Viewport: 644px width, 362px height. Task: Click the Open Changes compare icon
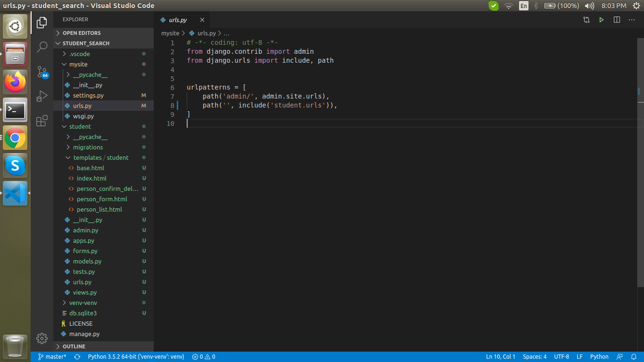[x=586, y=20]
